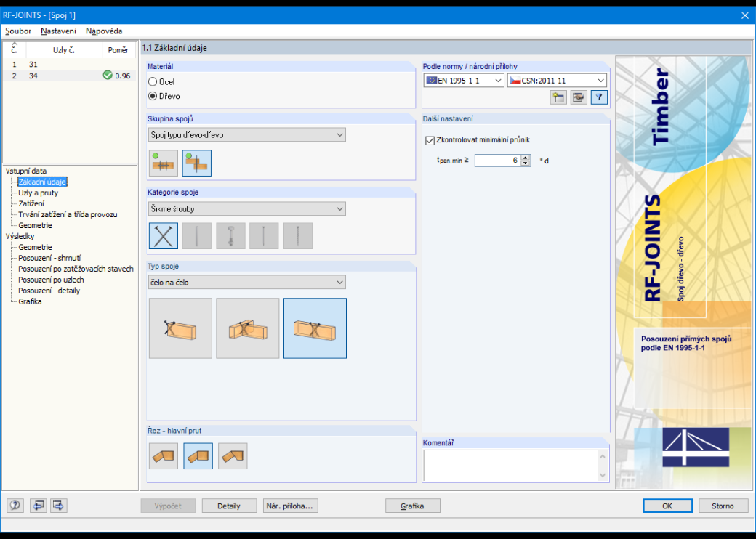The image size is (756, 539).
Task: Select the first joint type thumbnail
Action: click(x=180, y=328)
